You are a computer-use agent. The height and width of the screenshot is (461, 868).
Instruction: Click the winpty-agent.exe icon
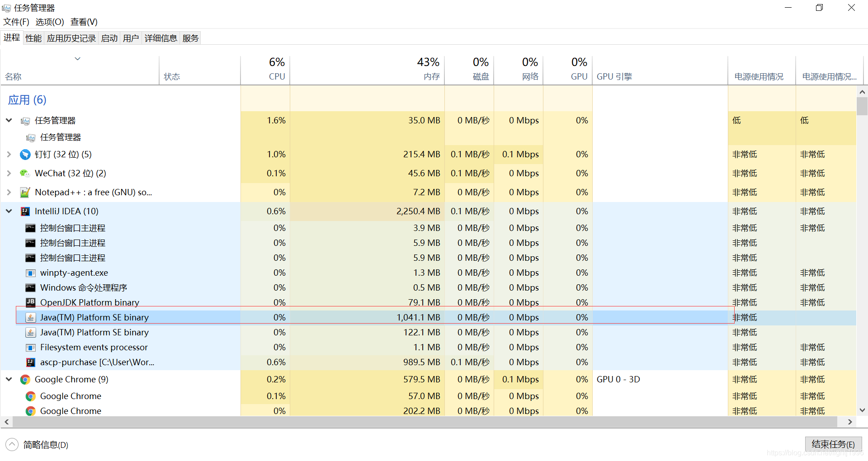(30, 273)
